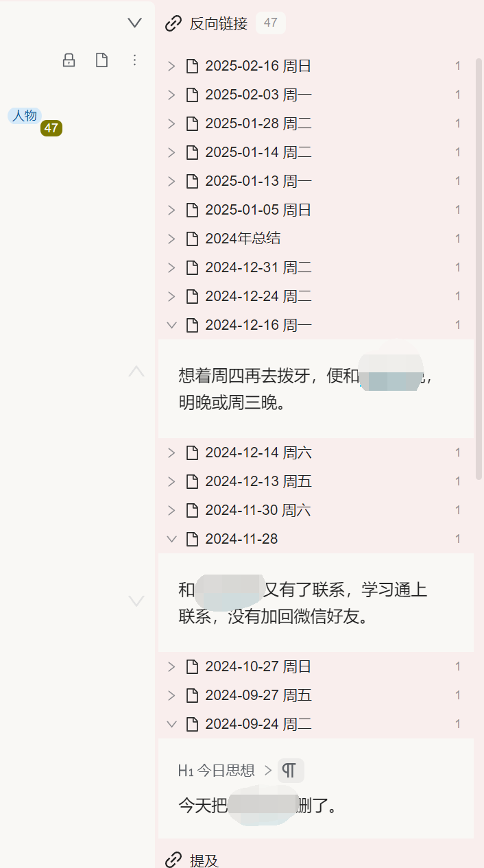Open the 人物 tag
The image size is (484, 868).
point(25,115)
